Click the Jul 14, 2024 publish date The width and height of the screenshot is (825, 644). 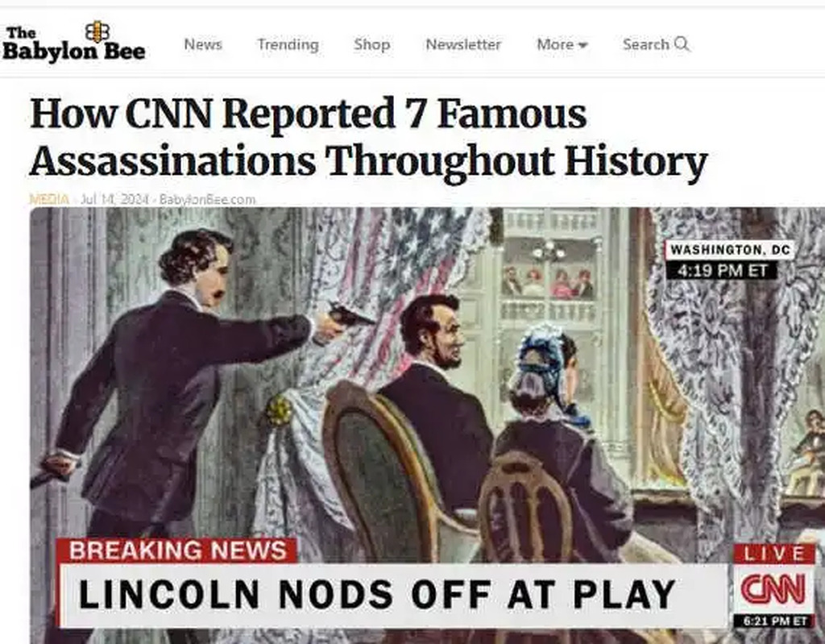click(114, 200)
